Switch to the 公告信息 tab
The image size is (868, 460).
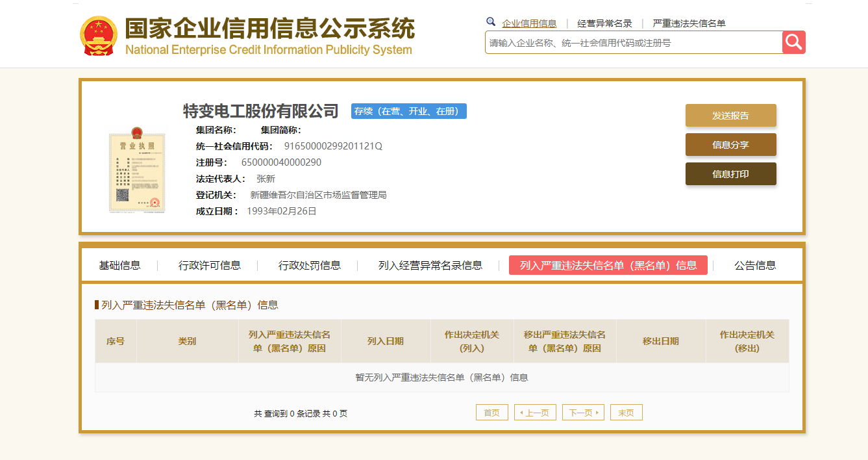pos(755,265)
